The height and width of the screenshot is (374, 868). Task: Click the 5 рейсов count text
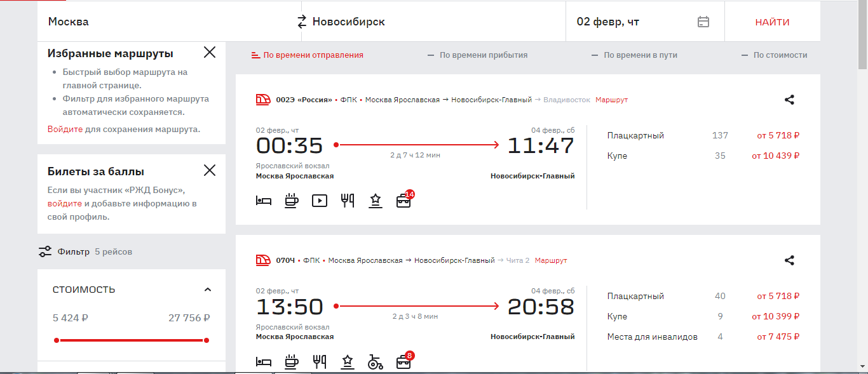(x=114, y=251)
